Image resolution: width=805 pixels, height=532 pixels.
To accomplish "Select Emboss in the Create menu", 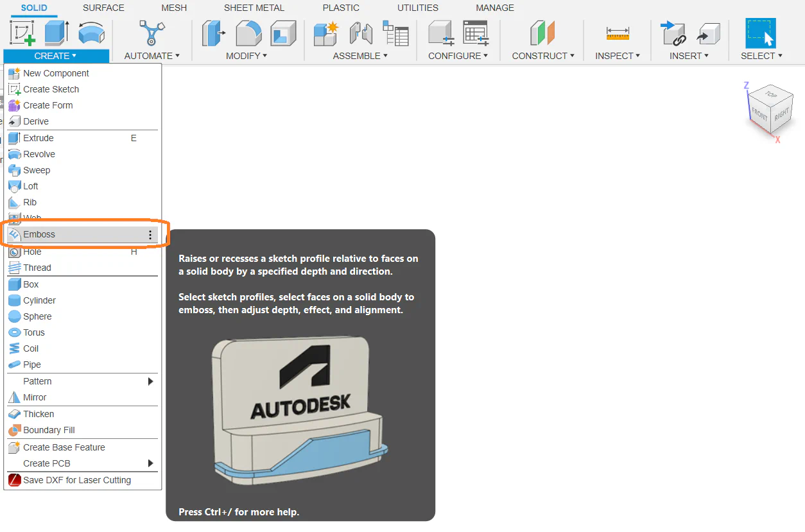I will pyautogui.click(x=82, y=235).
